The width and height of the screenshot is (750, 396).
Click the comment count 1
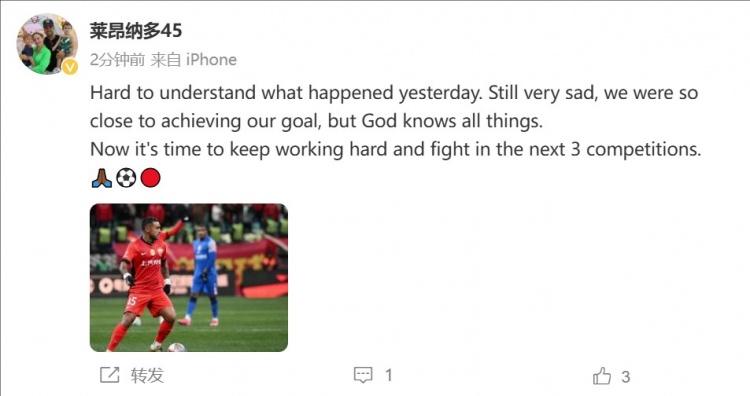pyautogui.click(x=389, y=375)
